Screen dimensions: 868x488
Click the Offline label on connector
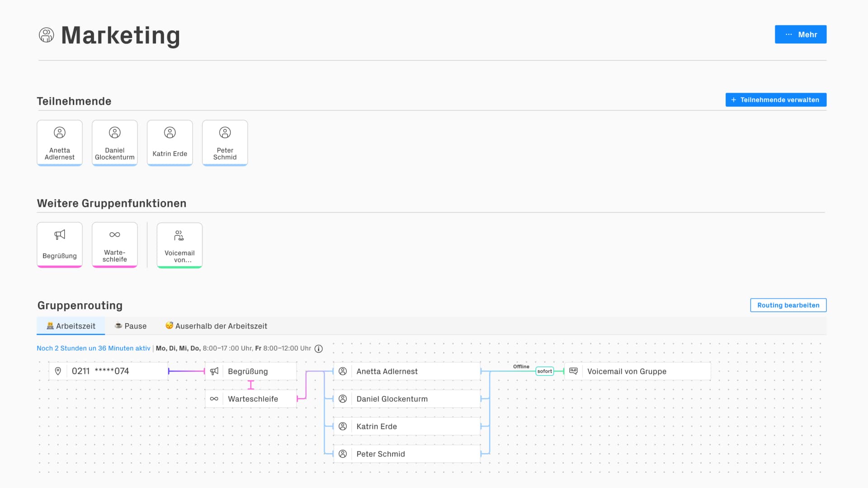point(521,366)
